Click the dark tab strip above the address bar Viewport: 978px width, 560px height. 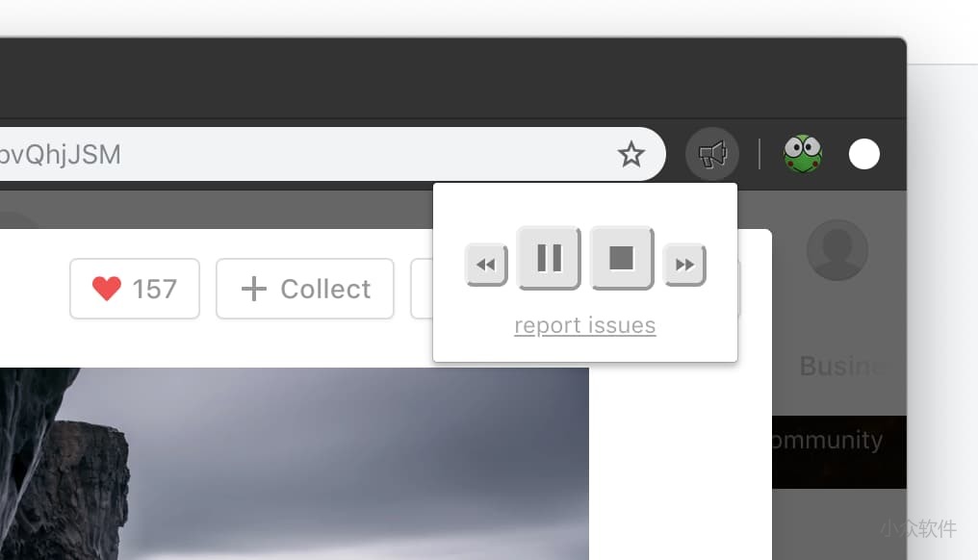[452, 78]
